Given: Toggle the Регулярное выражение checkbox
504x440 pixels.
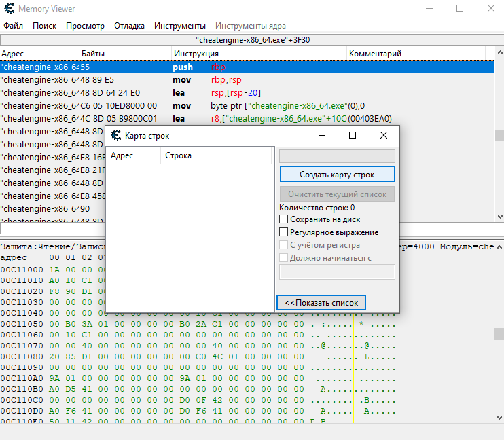Looking at the screenshot, I should coord(284,233).
